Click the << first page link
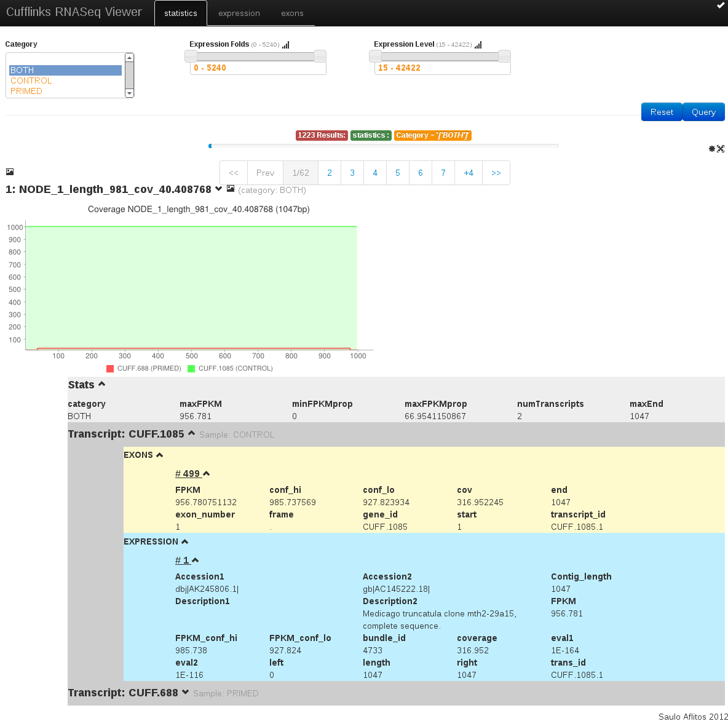Screen dimensions: 728x724 click(234, 173)
